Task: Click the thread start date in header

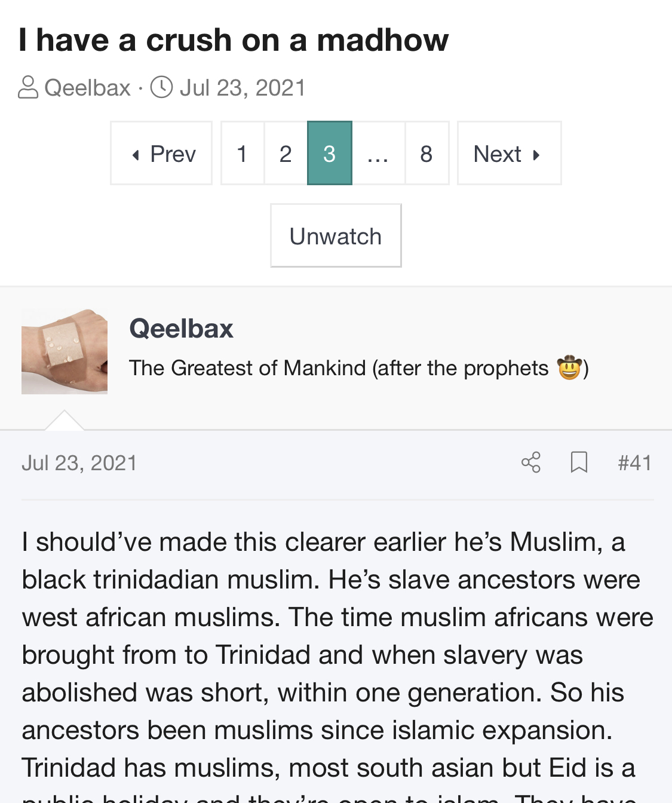Action: point(243,88)
